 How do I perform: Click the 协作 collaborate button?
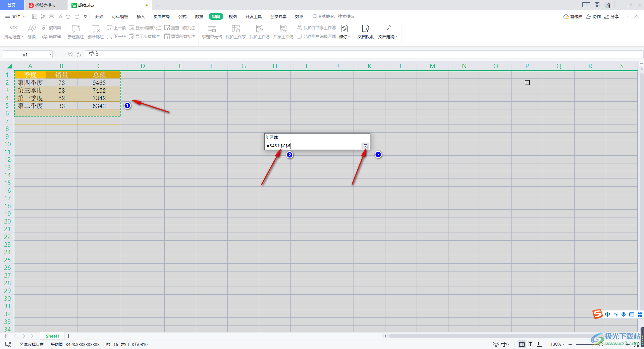pyautogui.click(x=594, y=16)
